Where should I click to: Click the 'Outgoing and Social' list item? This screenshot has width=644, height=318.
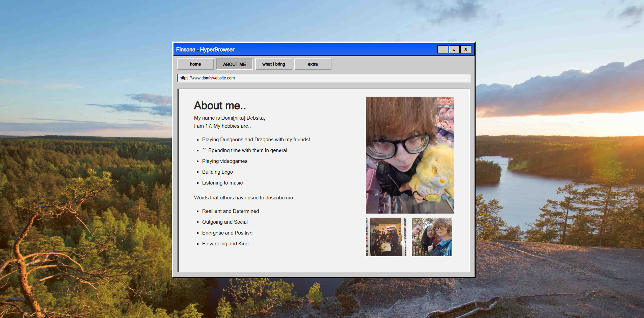(x=225, y=222)
